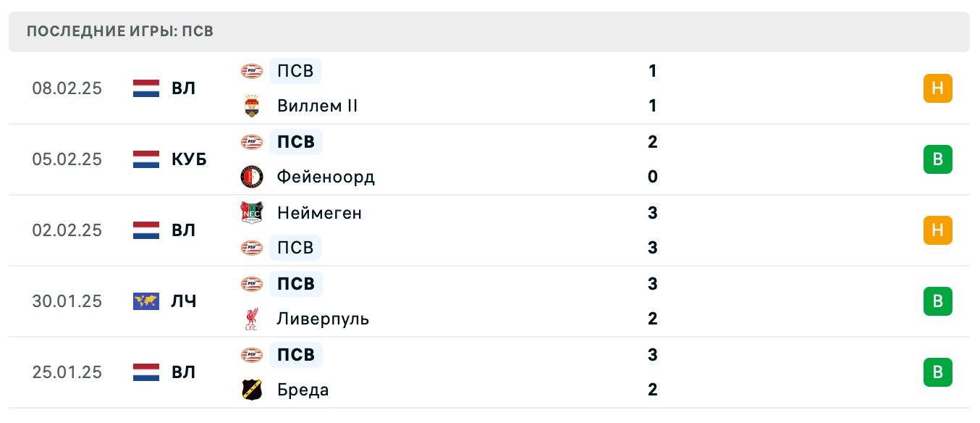Image resolution: width=980 pixels, height=423 pixels.
Task: Select the Виллем II club logo
Action: point(251,106)
